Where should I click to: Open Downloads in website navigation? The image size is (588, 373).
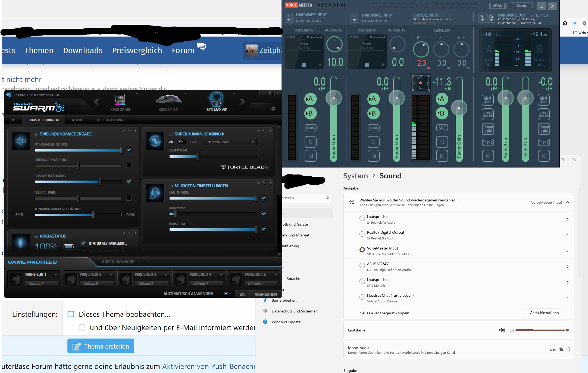point(83,50)
